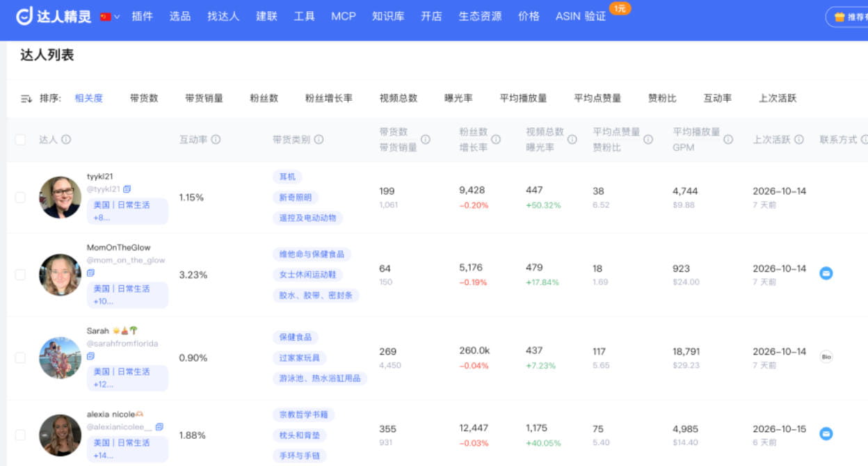Open ASIN 验证 in top navigation
Viewport: 868px width, 466px height.
coord(581,16)
